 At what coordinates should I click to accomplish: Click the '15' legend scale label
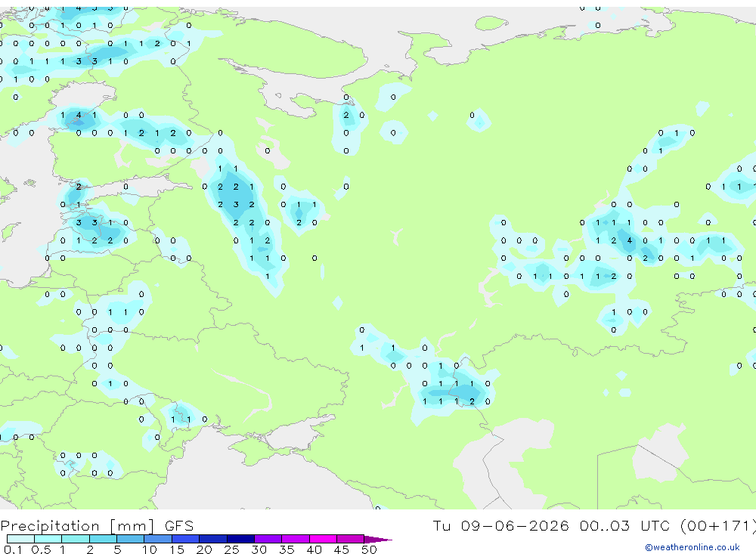[x=177, y=549]
